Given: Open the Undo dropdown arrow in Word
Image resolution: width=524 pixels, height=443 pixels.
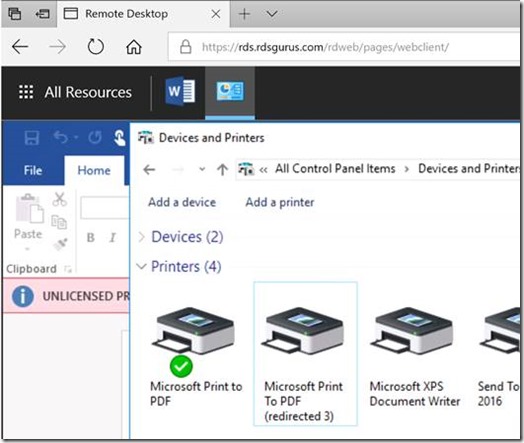Looking at the screenshot, I should point(76,137).
